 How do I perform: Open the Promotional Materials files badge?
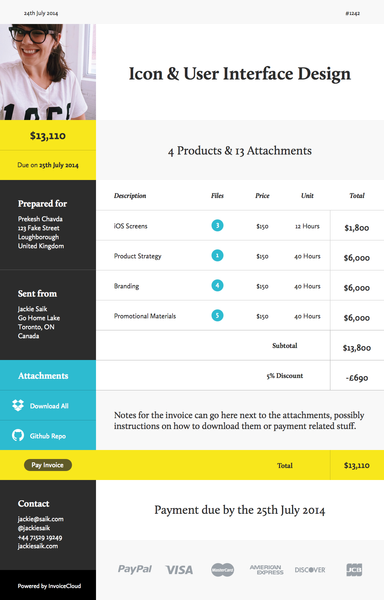tap(217, 315)
